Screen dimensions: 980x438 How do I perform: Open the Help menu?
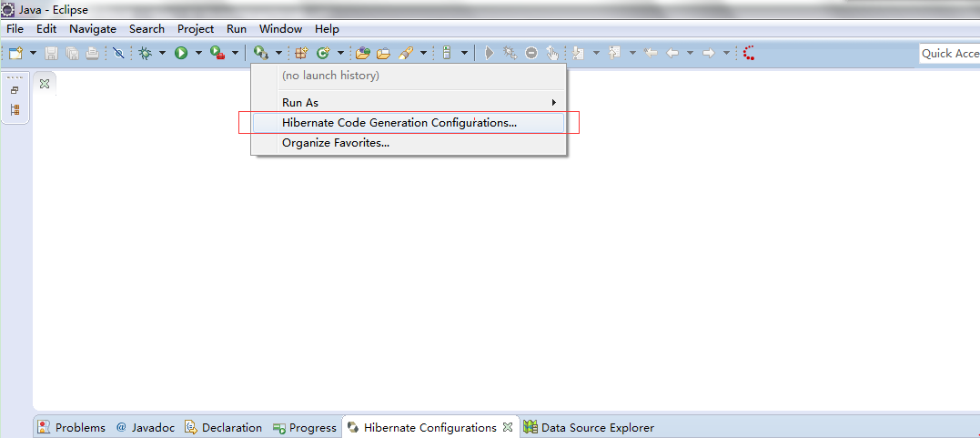(327, 29)
